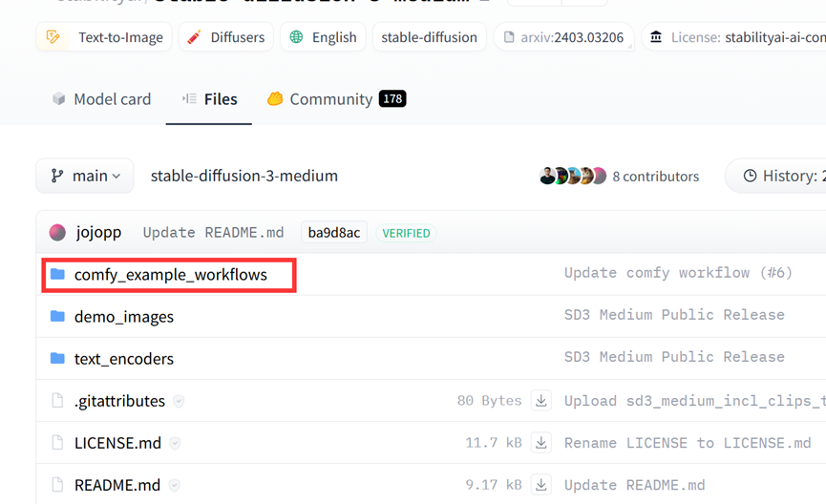The image size is (826, 504).
Task: Select the Diffusers library tag
Action: point(226,37)
